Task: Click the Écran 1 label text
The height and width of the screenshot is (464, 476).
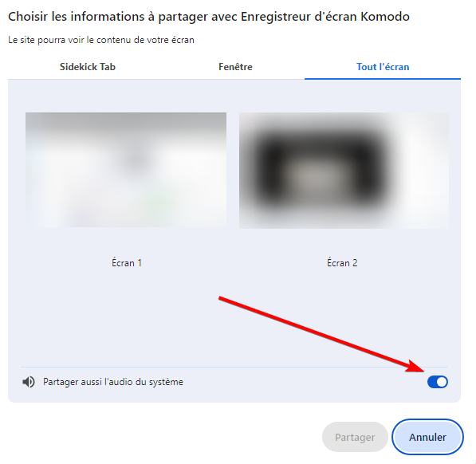Action: [x=127, y=262]
